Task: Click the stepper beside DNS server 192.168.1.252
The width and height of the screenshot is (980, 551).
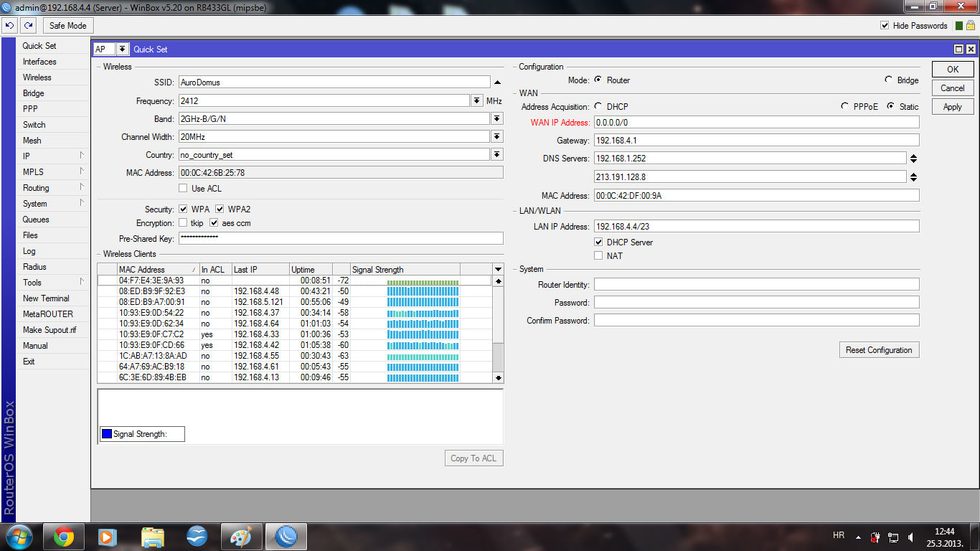Action: (x=913, y=159)
